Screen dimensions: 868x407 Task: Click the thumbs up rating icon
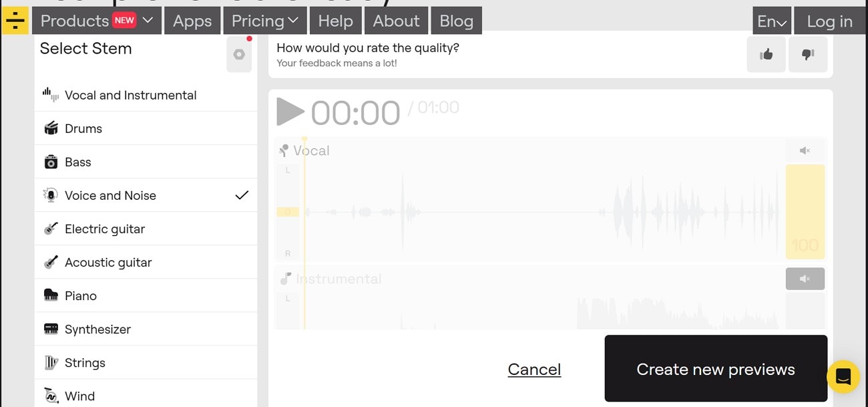click(766, 55)
